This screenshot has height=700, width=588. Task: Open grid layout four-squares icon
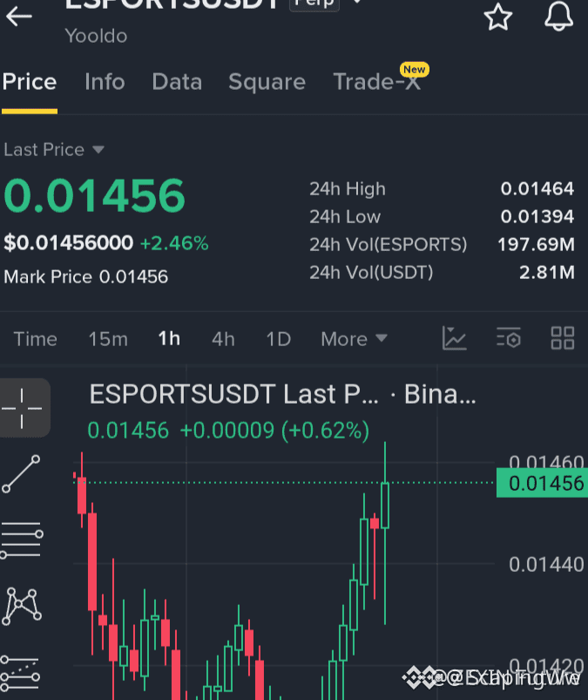click(562, 338)
